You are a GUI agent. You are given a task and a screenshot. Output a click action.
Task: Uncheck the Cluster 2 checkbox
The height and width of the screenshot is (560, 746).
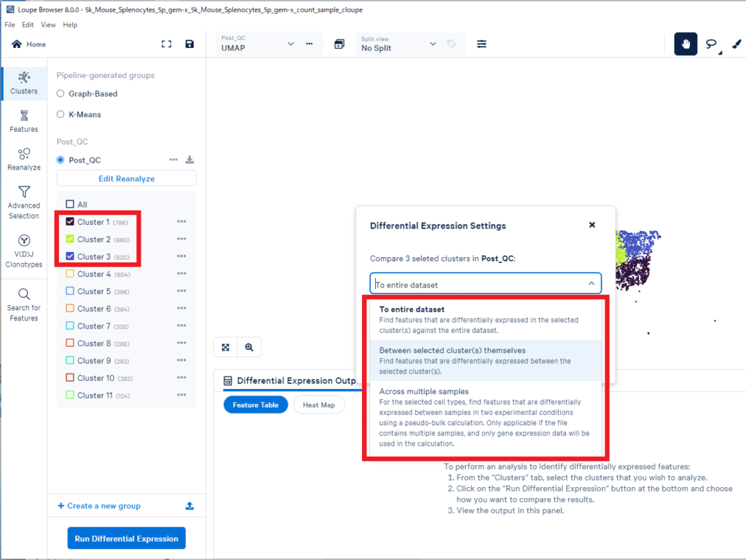tap(70, 239)
